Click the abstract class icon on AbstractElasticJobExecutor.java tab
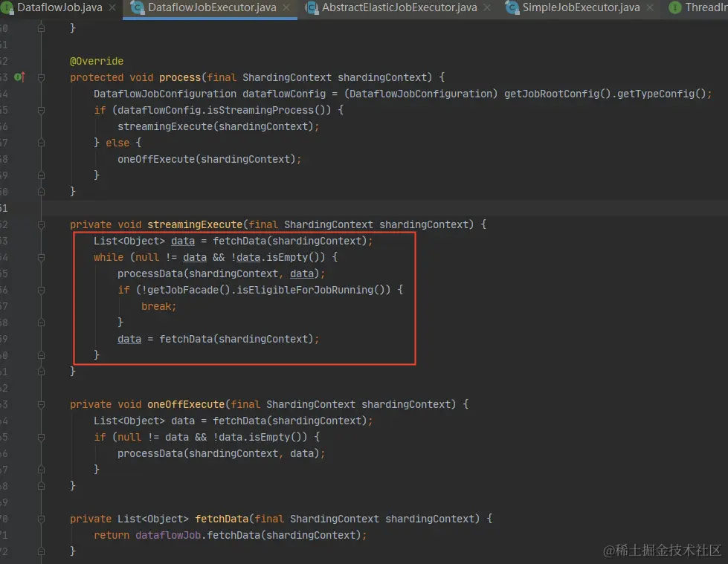 coord(312,7)
